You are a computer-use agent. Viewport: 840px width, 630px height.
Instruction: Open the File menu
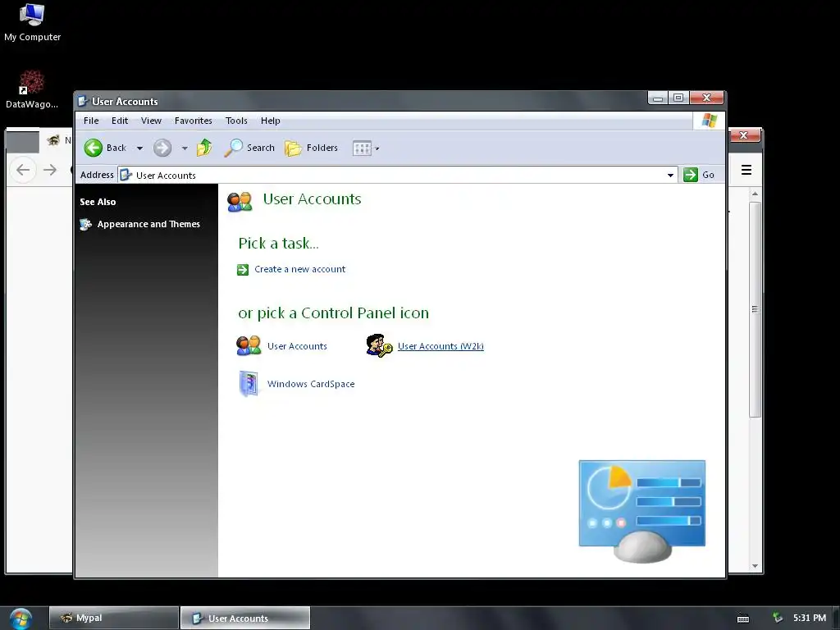coord(91,121)
